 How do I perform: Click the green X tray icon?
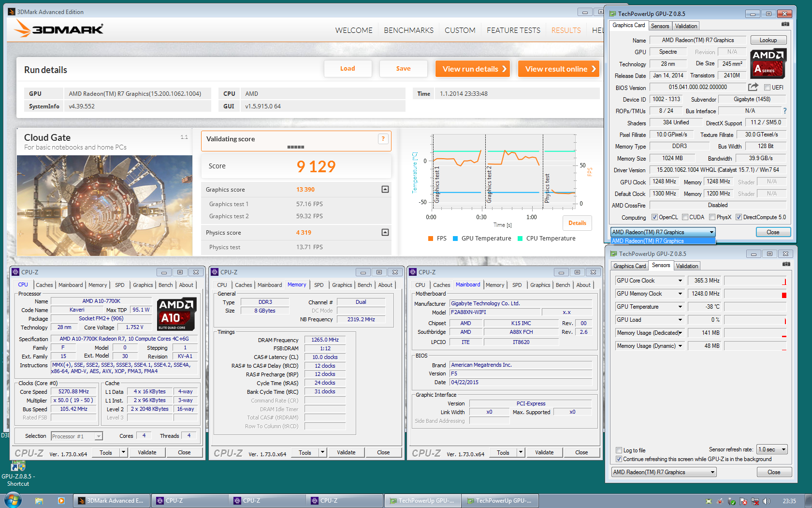(709, 501)
